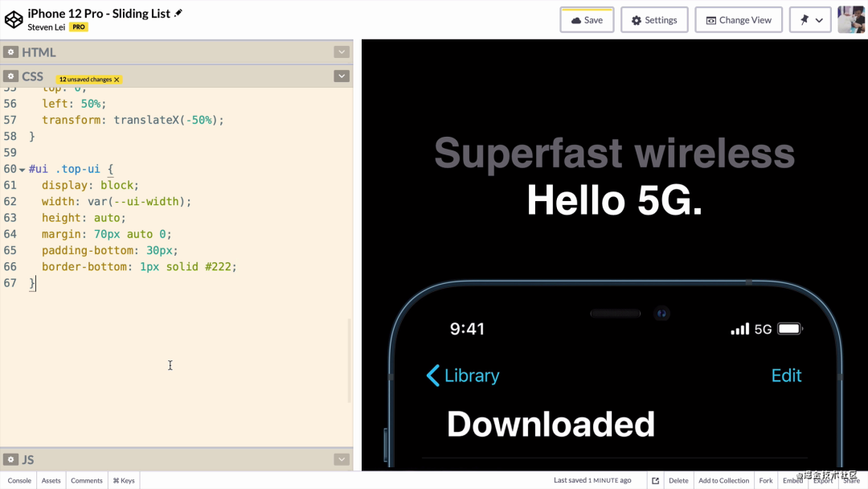Open the CSS panel dropdown arrow

click(x=342, y=76)
